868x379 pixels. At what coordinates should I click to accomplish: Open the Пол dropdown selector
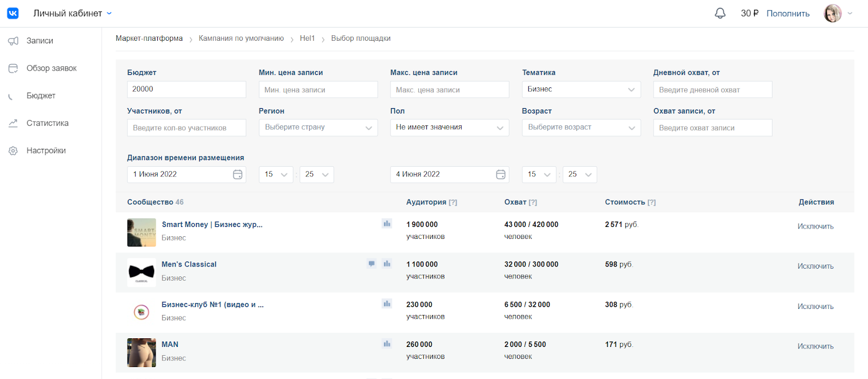(x=449, y=128)
